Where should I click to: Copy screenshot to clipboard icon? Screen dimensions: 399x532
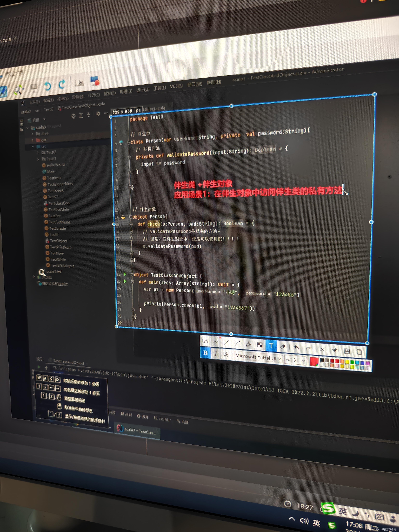(x=359, y=352)
